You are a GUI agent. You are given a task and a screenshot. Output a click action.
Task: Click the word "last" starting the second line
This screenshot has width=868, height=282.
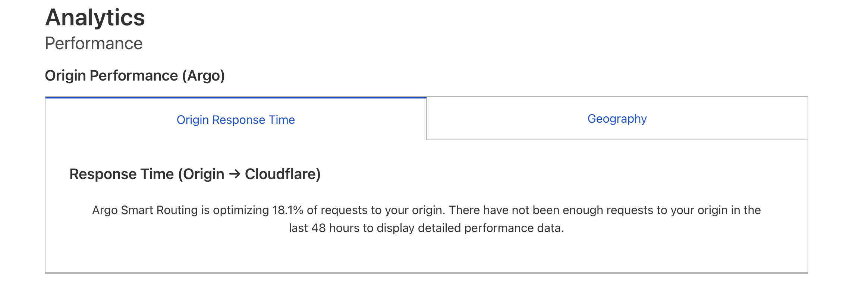pos(298,228)
